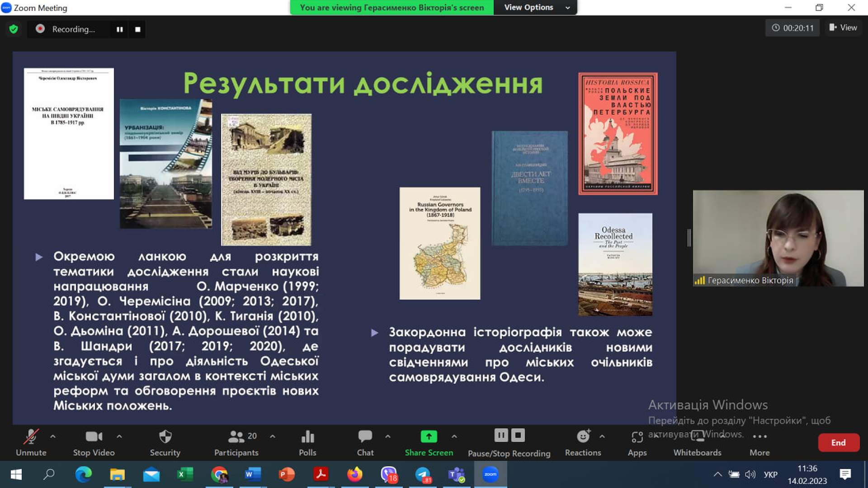Expand video options arrow next to Stop Video
Screen dimensions: 868x488
click(119, 436)
